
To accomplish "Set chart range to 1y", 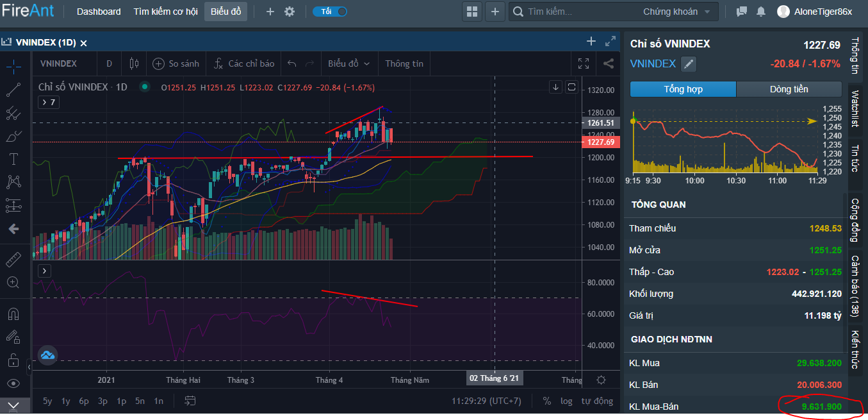I will point(66,401).
